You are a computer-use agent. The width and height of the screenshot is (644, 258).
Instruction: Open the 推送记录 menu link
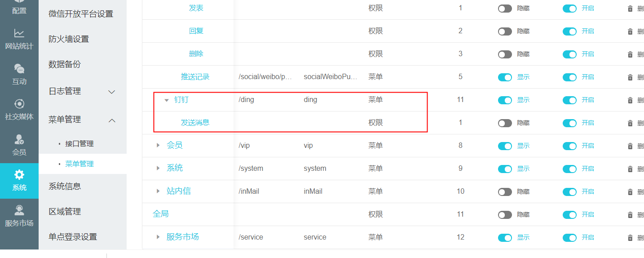point(195,76)
